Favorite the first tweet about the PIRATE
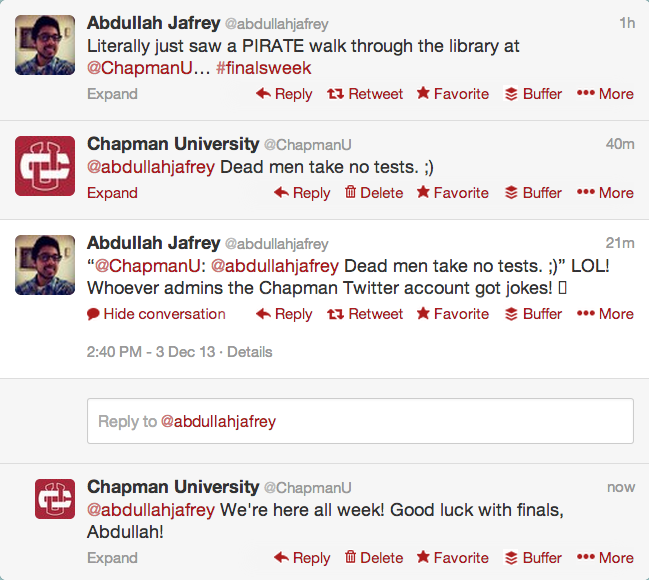 452,94
